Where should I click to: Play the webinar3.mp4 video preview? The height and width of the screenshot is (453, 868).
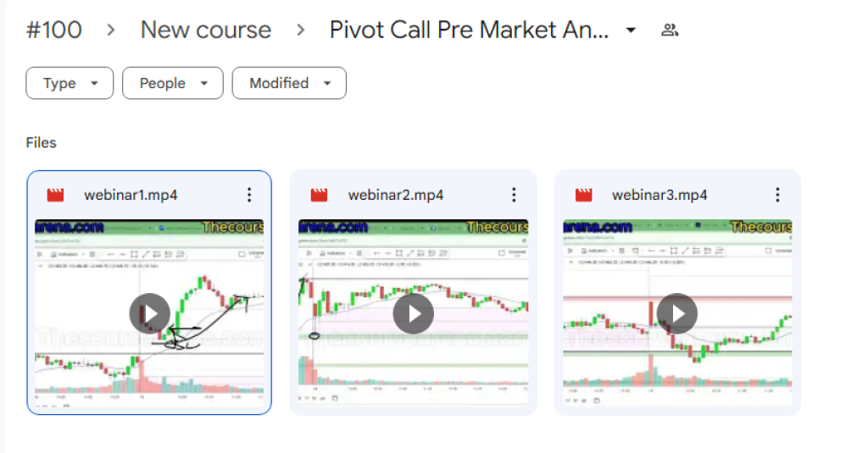click(x=677, y=314)
